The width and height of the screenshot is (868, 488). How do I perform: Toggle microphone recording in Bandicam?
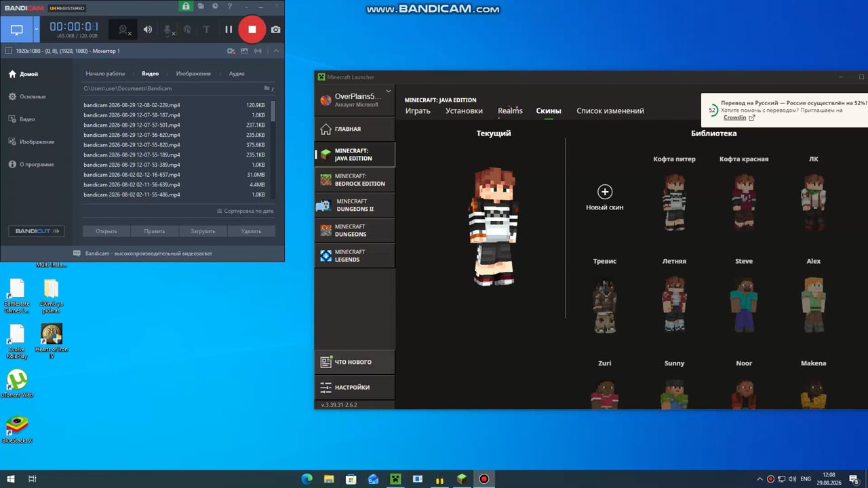coord(168,29)
